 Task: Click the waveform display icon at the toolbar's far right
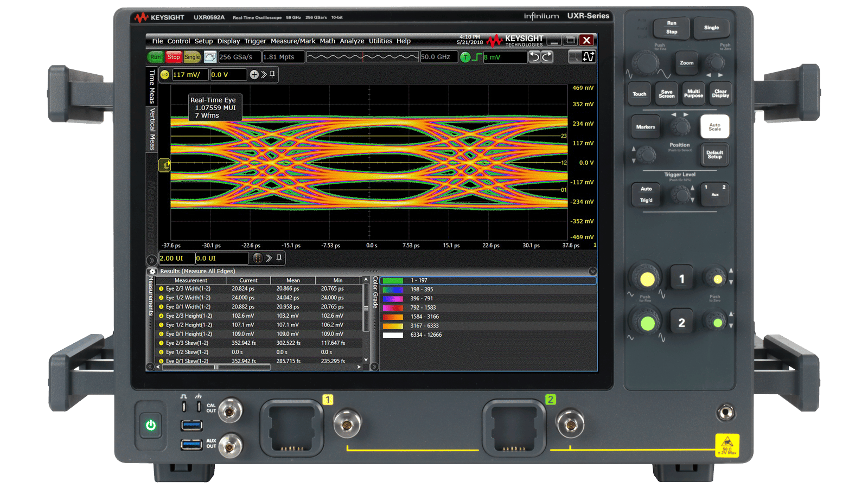coord(589,56)
